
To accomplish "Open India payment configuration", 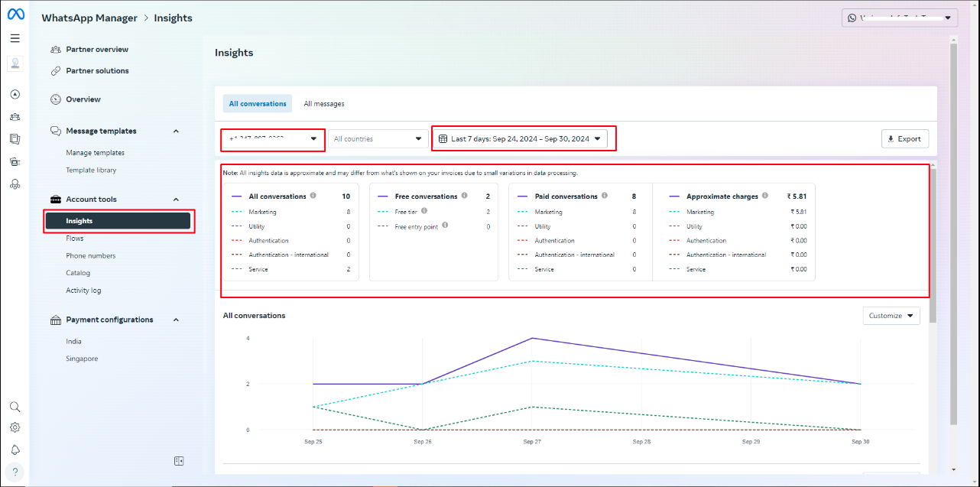I will click(73, 342).
